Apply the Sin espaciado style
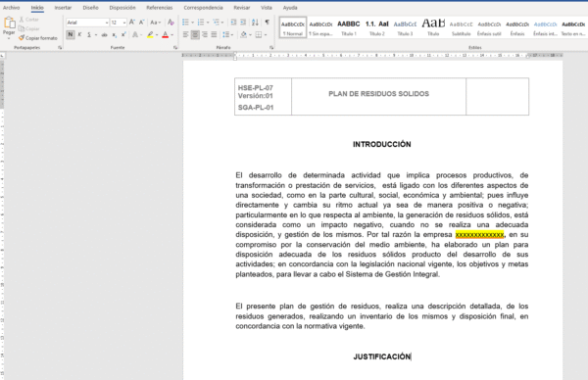This screenshot has width=588, height=380. (x=320, y=27)
